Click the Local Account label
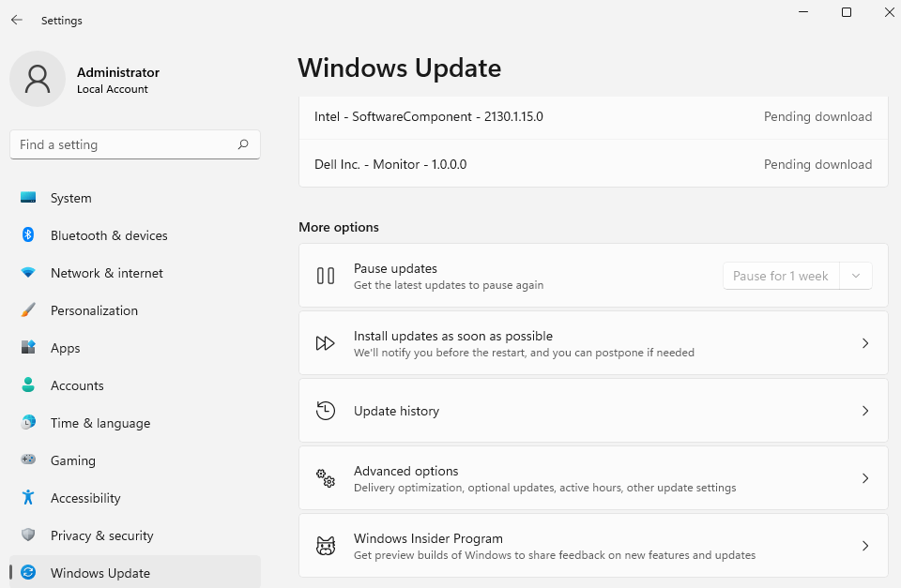Screen dimensions: 901x588 (x=113, y=89)
